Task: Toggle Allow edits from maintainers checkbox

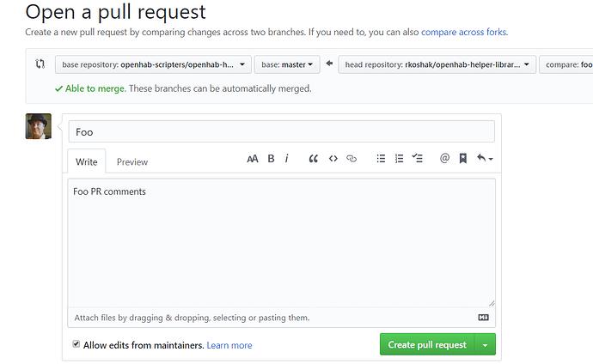Action: 76,344
